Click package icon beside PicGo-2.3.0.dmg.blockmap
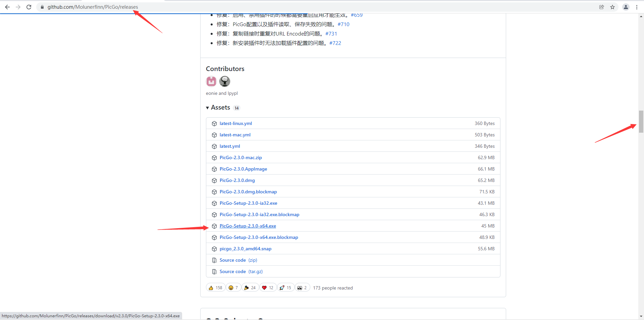 click(214, 192)
